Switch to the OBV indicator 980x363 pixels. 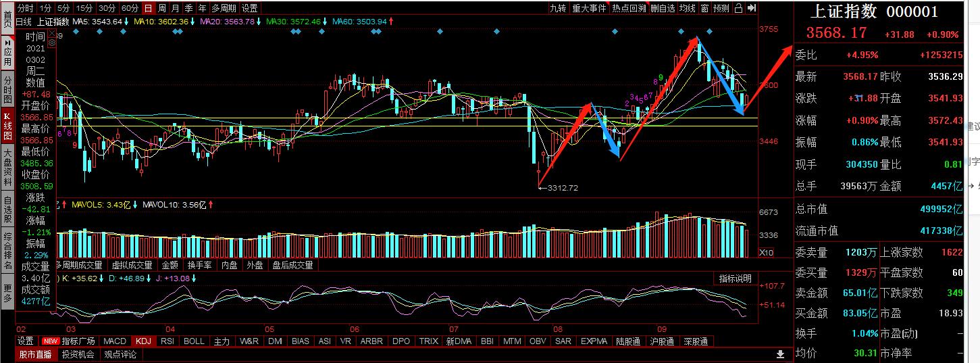(x=538, y=341)
